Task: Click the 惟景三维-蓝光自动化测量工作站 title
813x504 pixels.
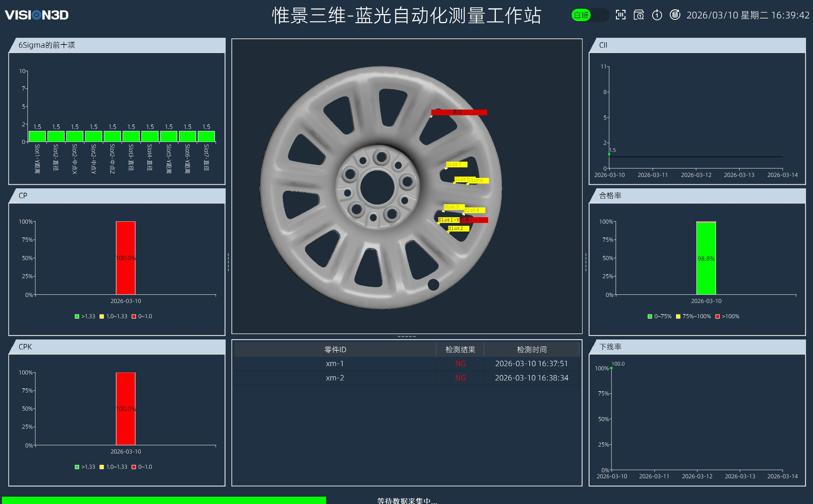Action: click(406, 15)
